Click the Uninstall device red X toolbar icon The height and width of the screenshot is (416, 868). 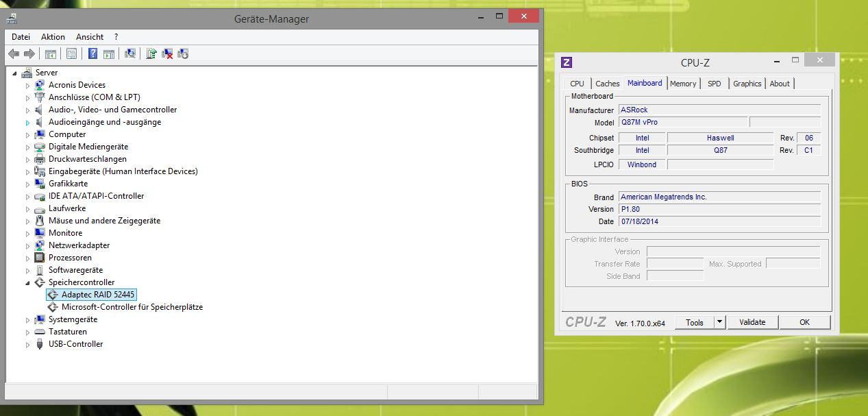(167, 53)
